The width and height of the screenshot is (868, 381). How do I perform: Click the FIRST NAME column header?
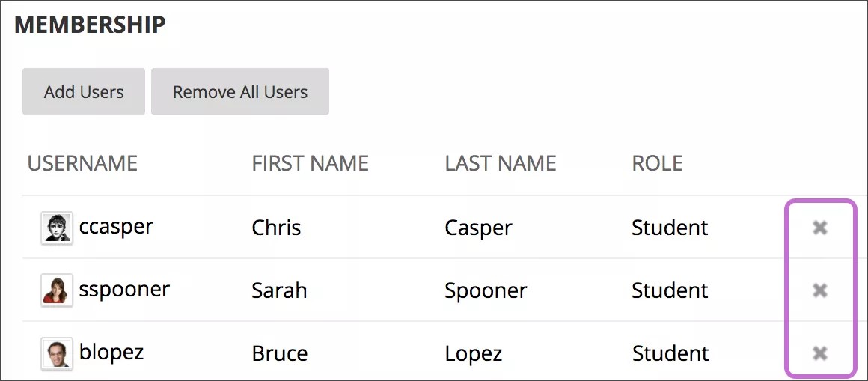(310, 163)
